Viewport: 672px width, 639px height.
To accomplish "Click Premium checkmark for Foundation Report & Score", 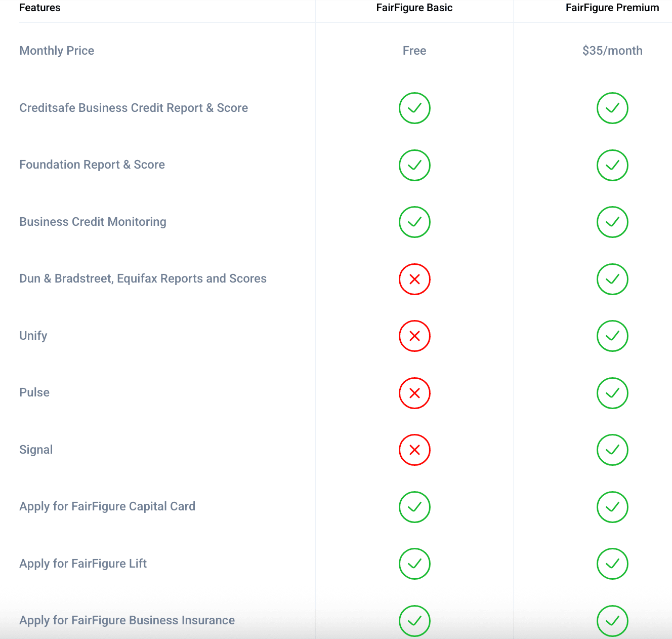I will coord(612,165).
